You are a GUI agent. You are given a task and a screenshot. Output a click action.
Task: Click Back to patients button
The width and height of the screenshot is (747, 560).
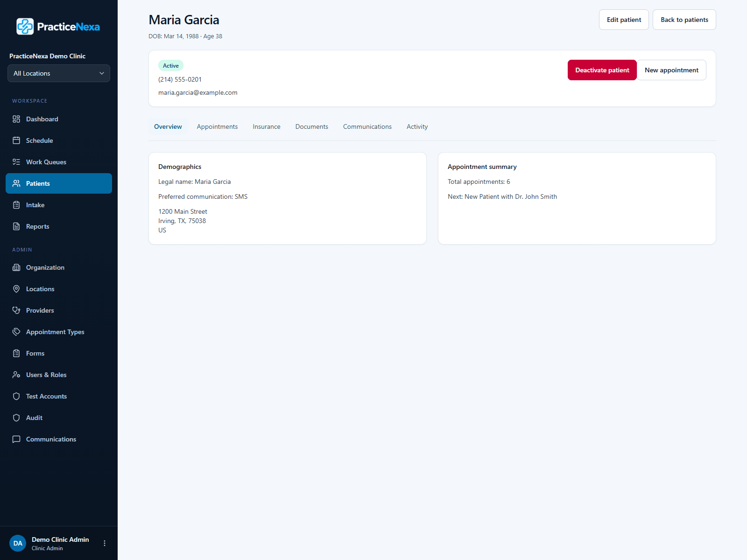tap(684, 20)
